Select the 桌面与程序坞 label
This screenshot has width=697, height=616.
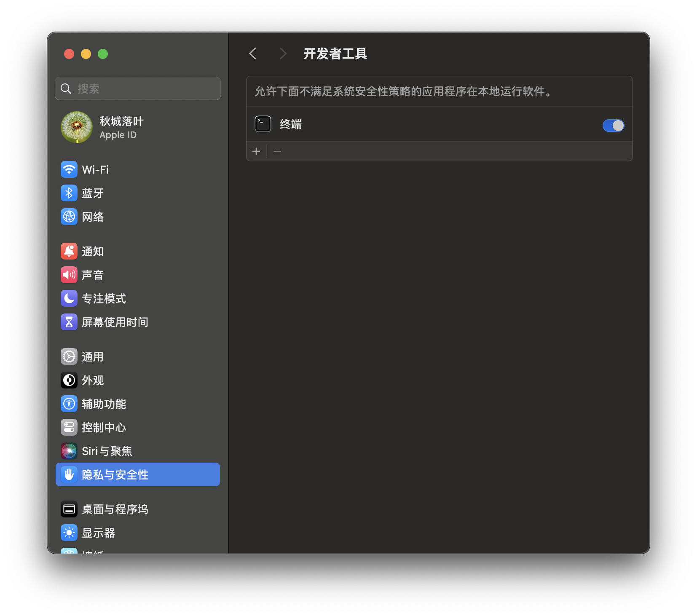point(115,509)
